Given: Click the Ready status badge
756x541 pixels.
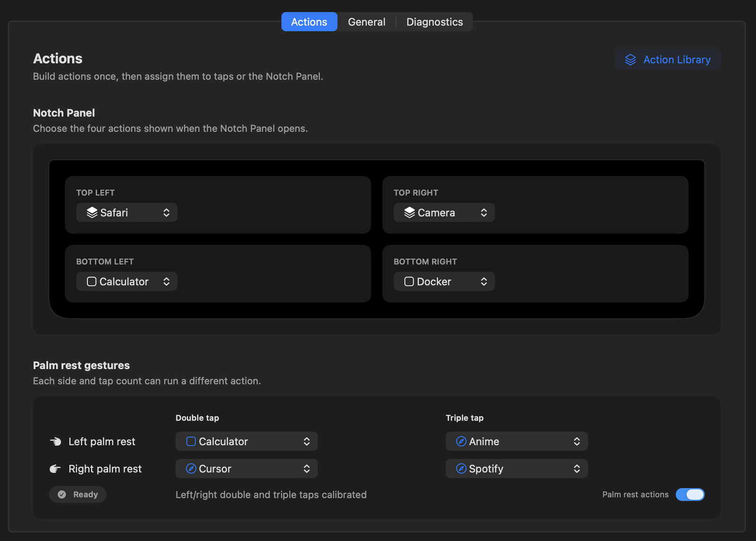Looking at the screenshot, I should (x=78, y=495).
